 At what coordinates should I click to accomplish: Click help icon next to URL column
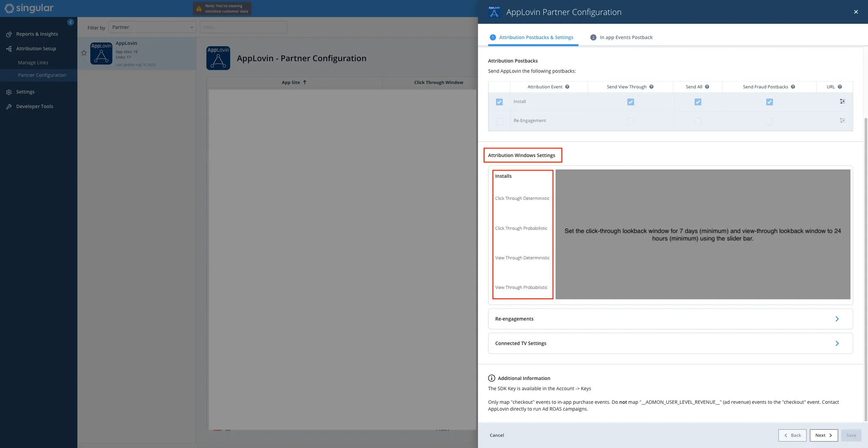pos(840,87)
